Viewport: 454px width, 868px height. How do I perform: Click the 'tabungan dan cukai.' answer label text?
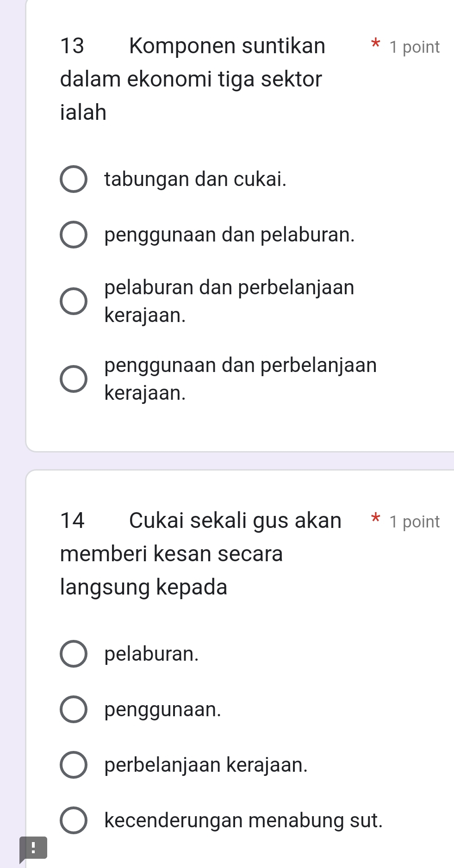click(x=195, y=179)
